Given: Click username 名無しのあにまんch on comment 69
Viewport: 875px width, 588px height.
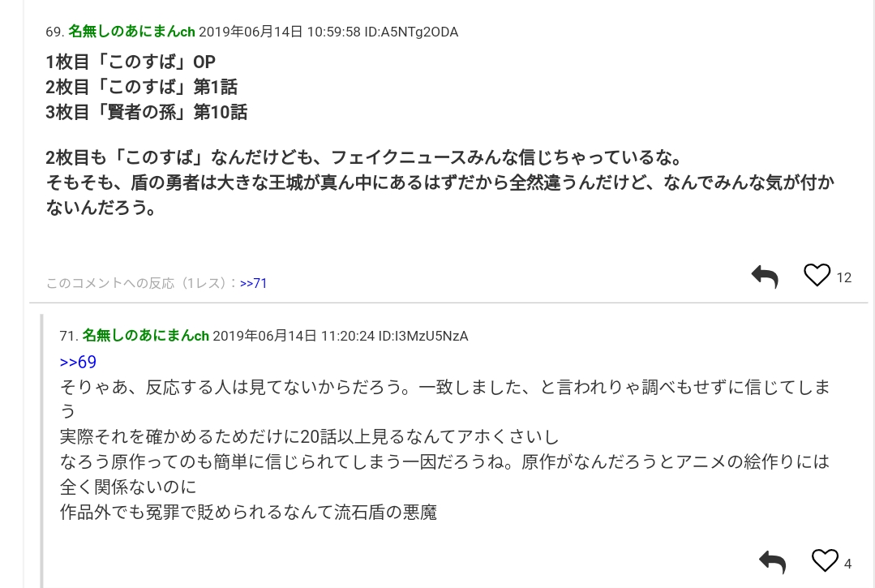Looking at the screenshot, I should click(131, 32).
